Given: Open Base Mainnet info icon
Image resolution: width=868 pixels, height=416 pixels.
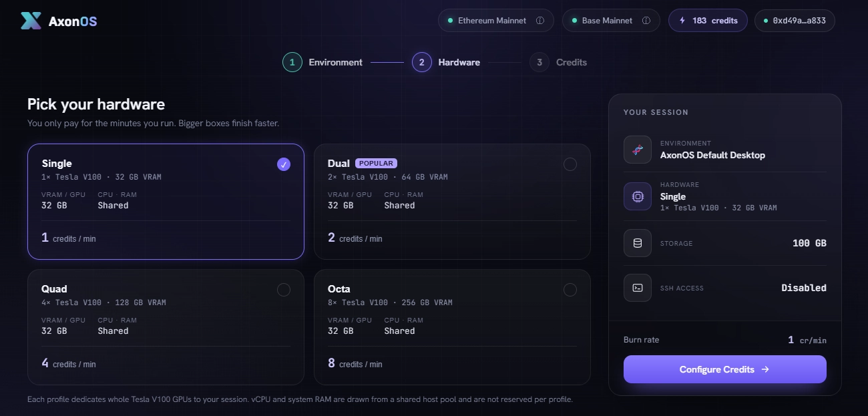Looking at the screenshot, I should click(646, 21).
